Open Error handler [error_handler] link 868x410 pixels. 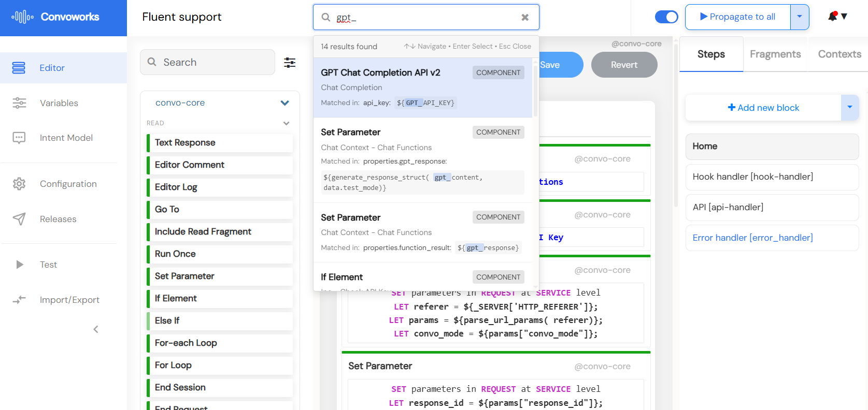tap(752, 238)
